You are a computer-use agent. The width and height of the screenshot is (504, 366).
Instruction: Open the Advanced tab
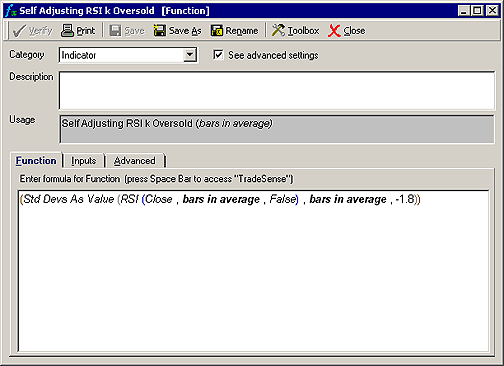pos(135,161)
